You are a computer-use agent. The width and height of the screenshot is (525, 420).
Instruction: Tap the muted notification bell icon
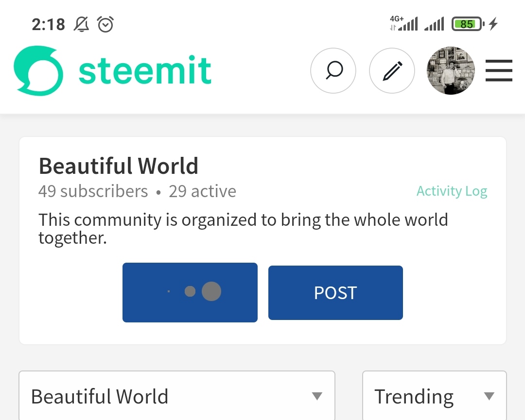pyautogui.click(x=81, y=24)
